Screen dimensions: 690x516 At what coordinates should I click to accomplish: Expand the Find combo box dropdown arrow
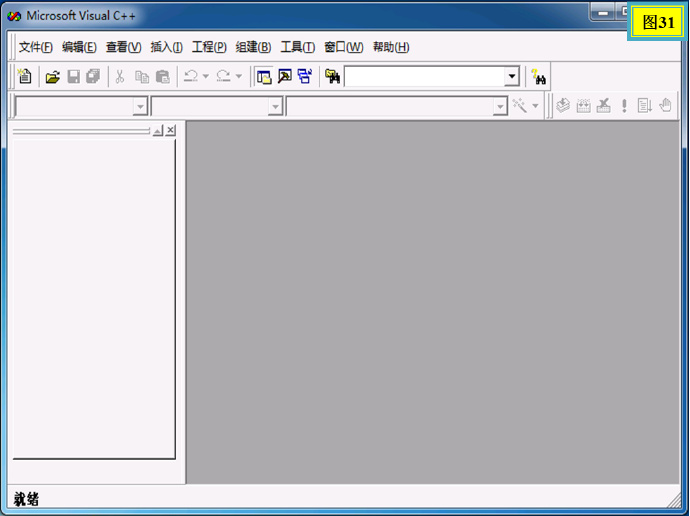coord(511,77)
